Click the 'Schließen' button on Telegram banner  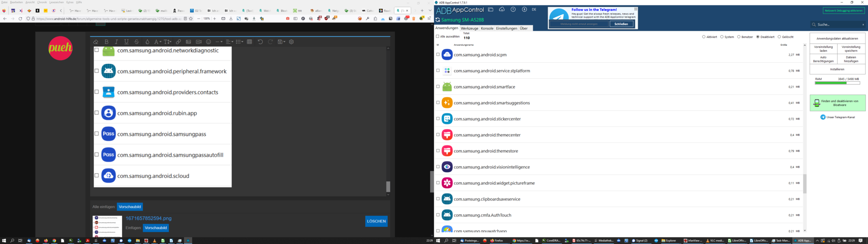[621, 24]
